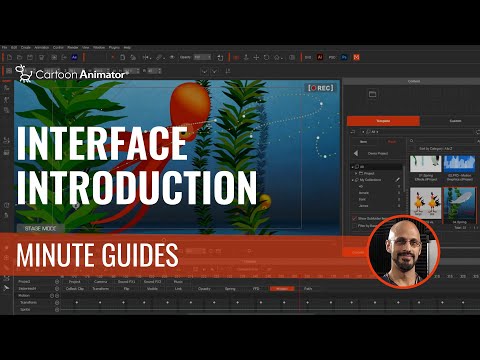480x360 pixels.
Task: Click the Illustrator Ai launch icon
Action: (320, 57)
